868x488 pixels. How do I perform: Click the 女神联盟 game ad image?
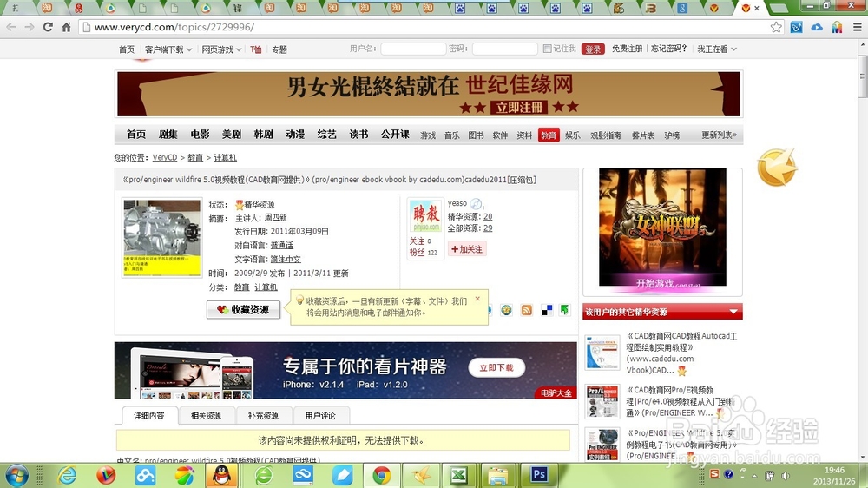(662, 228)
